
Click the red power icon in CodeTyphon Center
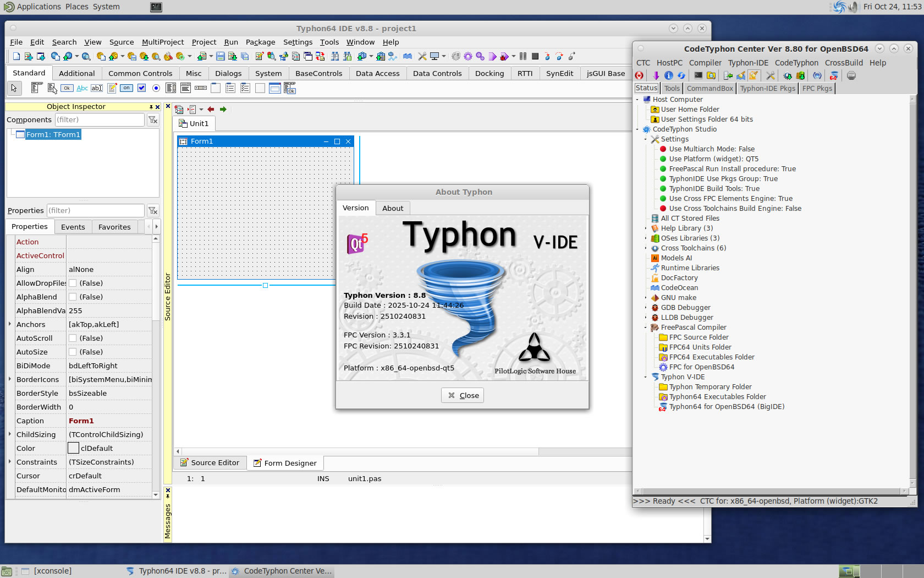tap(639, 75)
